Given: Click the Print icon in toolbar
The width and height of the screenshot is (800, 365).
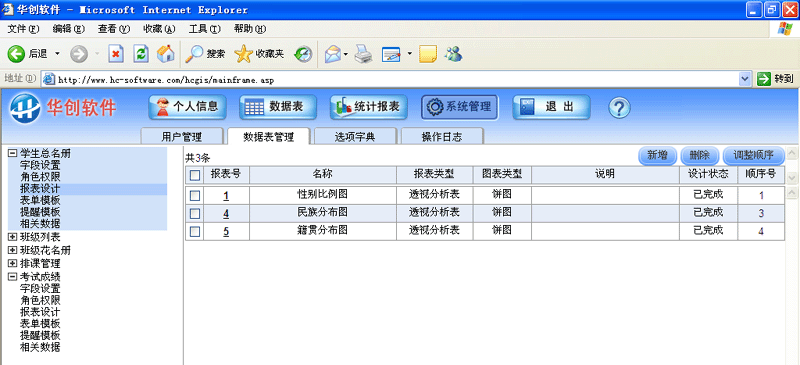Looking at the screenshot, I should point(363,54).
